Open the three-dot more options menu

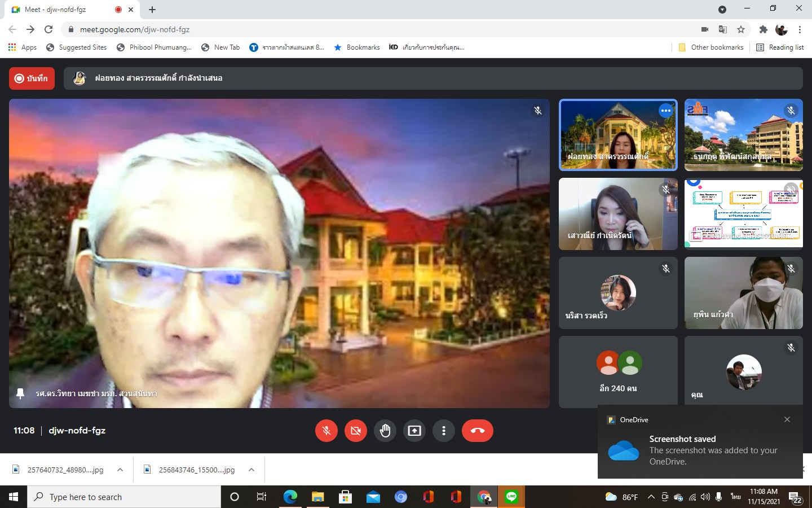pyautogui.click(x=444, y=431)
